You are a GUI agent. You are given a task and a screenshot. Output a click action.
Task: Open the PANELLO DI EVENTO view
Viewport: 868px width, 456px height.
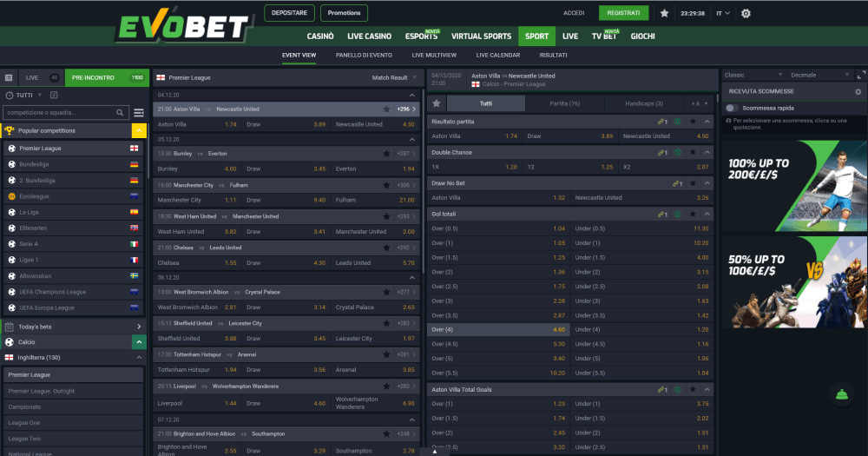[x=364, y=55]
